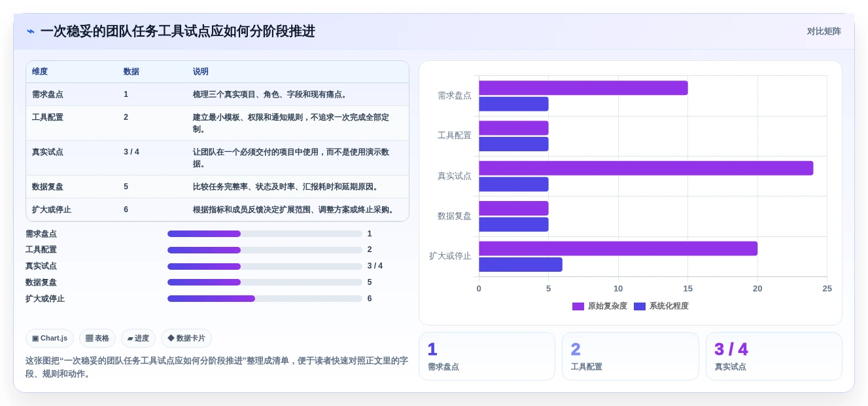Click the 真实试点 chart axis label
The height and width of the screenshot is (406, 868).
pos(455,175)
